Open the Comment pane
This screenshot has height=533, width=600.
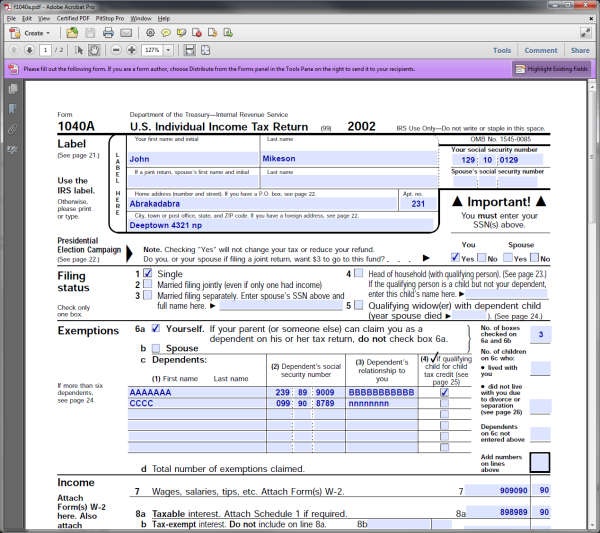pyautogui.click(x=541, y=51)
